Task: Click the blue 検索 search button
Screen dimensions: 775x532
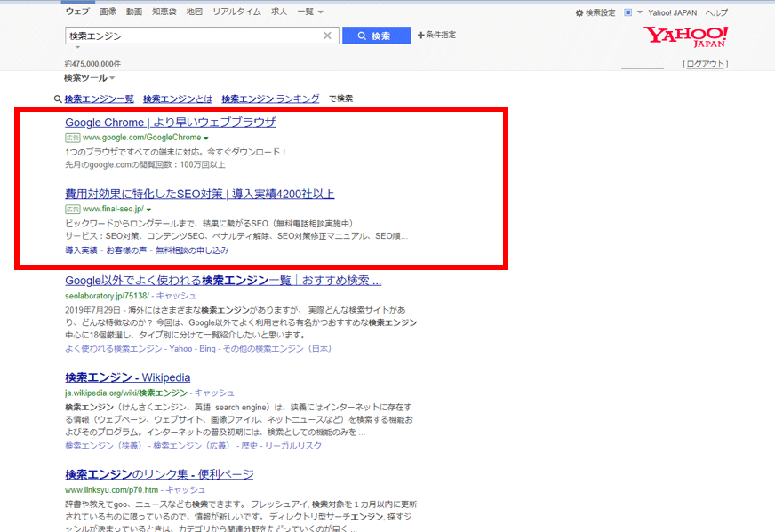Action: click(376, 36)
